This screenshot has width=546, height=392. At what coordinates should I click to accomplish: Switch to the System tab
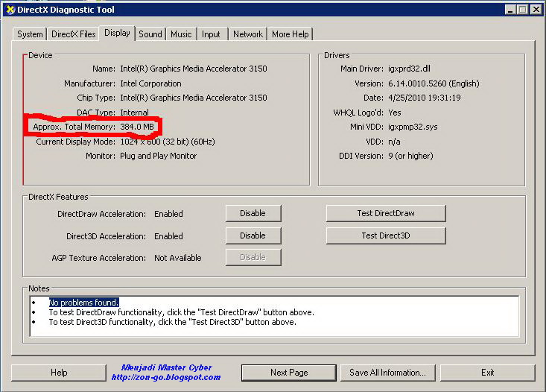pyautogui.click(x=30, y=34)
